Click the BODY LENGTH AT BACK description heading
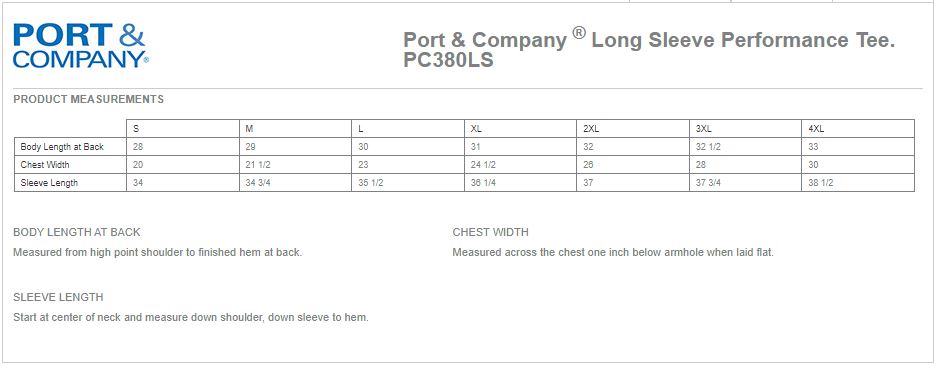The width and height of the screenshot is (939, 370). (x=77, y=232)
